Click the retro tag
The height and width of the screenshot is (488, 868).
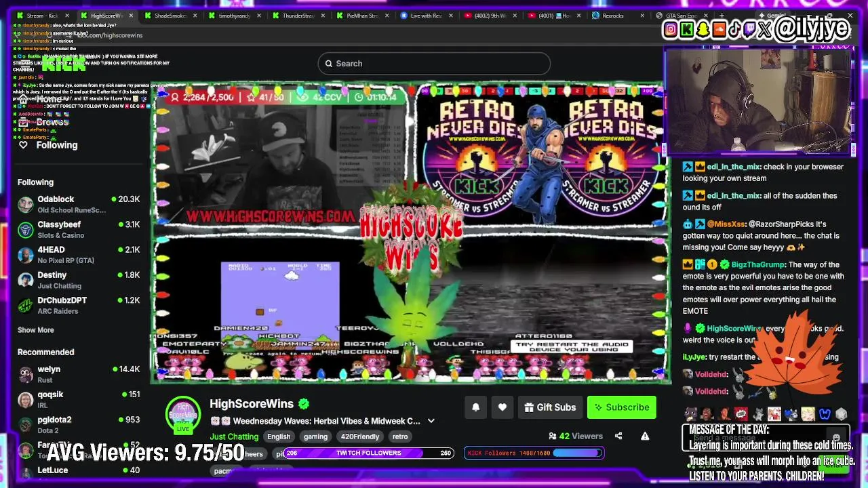point(400,436)
